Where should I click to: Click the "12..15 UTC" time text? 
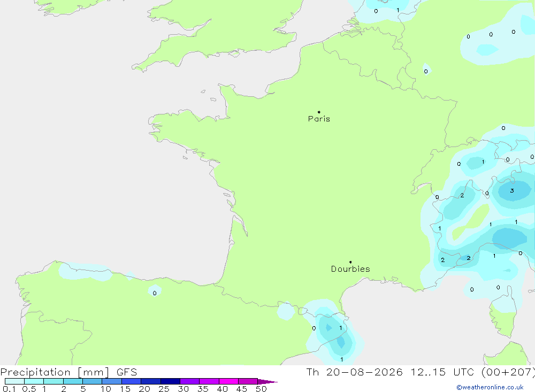tap(442, 372)
